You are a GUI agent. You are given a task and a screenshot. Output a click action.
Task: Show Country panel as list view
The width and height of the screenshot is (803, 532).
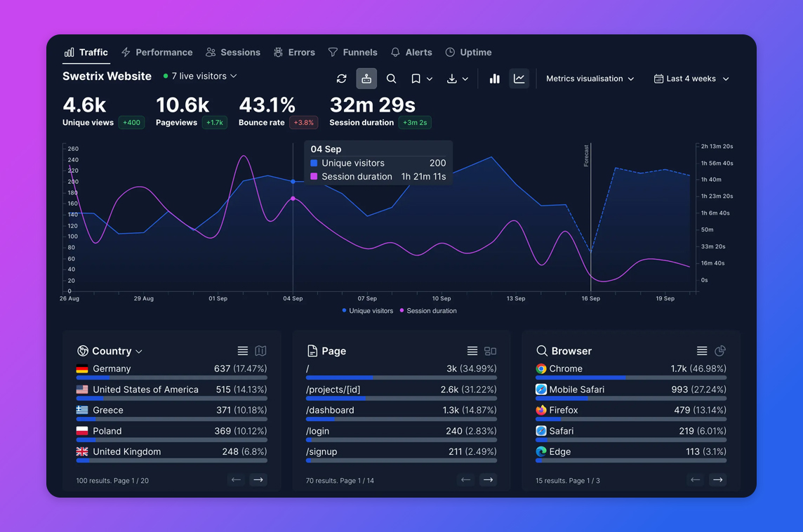point(243,351)
